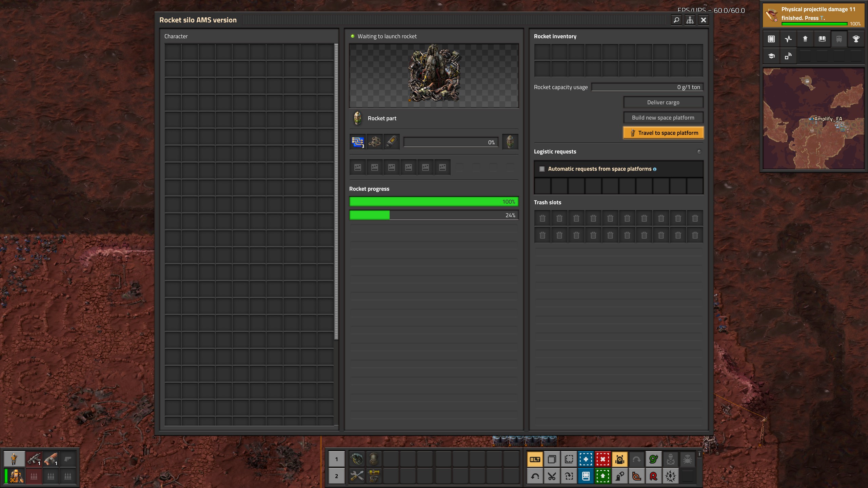Open production statistics pulse icon
This screenshot has width=868, height=488.
[x=788, y=39]
